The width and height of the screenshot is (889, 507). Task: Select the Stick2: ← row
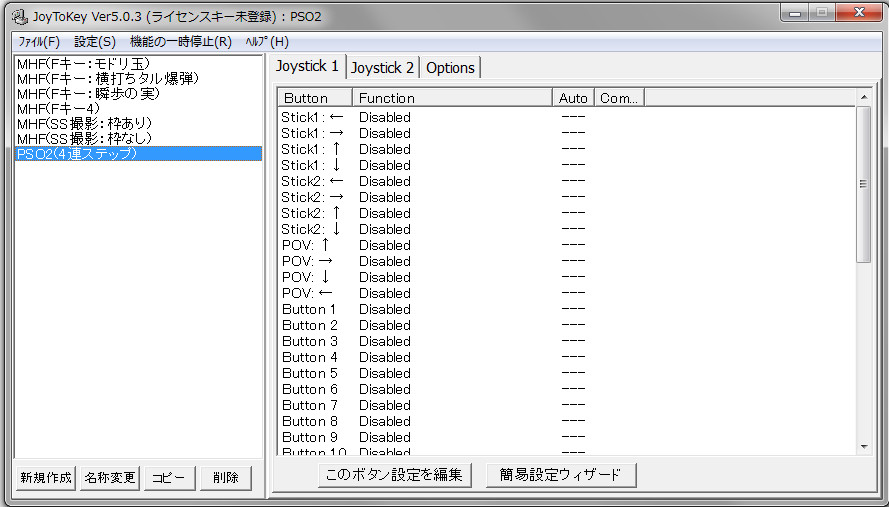click(567, 181)
